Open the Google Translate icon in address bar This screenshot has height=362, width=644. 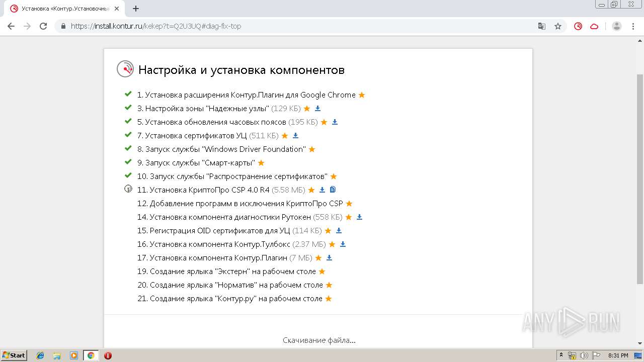pos(542,26)
